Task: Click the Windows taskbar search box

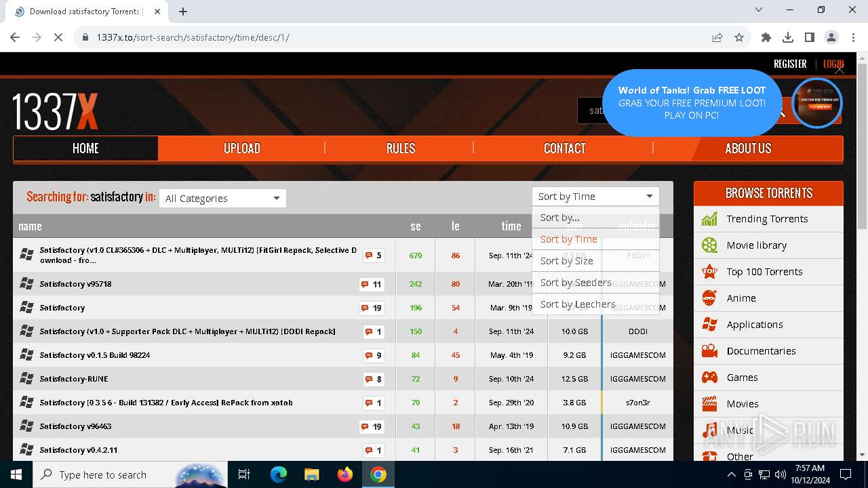Action: [x=129, y=474]
